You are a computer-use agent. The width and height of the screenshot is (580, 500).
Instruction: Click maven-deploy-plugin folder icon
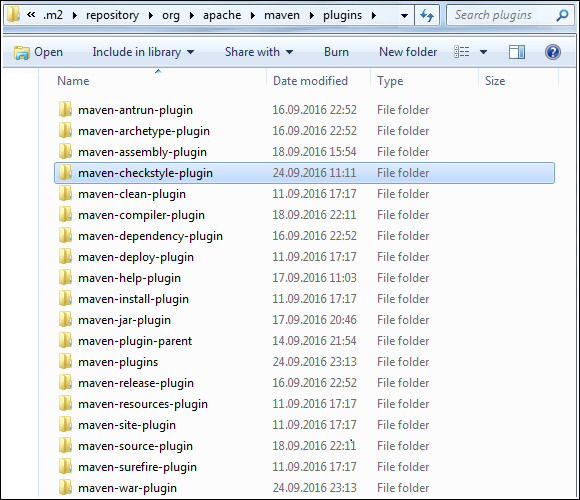click(65, 257)
